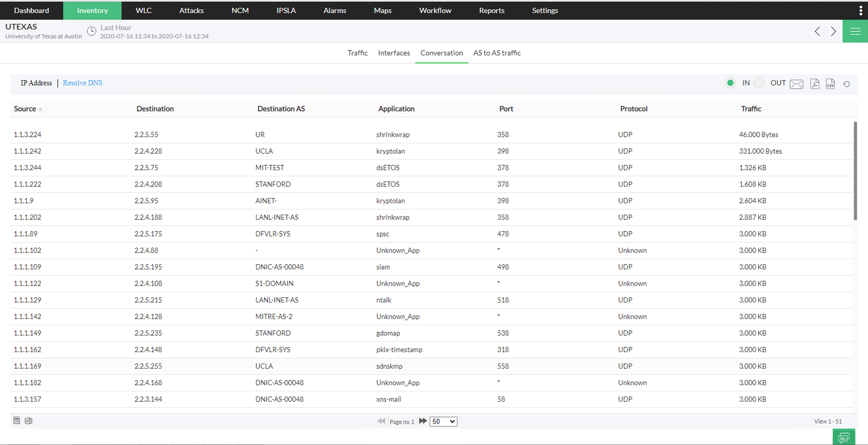Click the clock time period icon
Screen dimensions: 868x445
tap(92, 31)
